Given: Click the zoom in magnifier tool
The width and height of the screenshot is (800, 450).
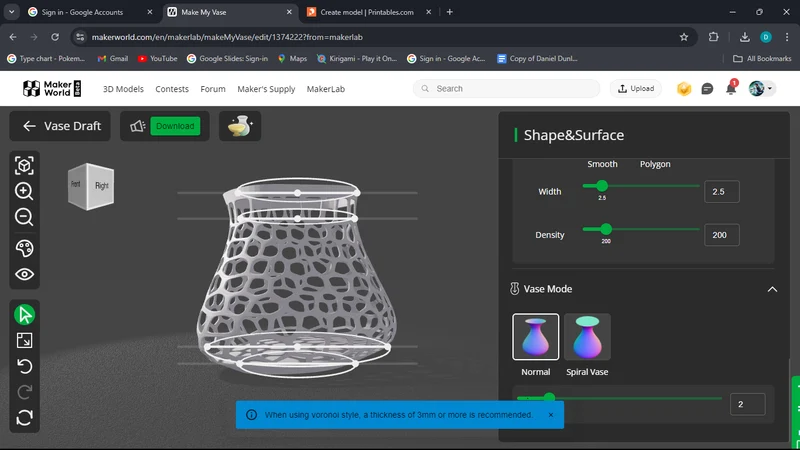Looking at the screenshot, I should (x=24, y=191).
